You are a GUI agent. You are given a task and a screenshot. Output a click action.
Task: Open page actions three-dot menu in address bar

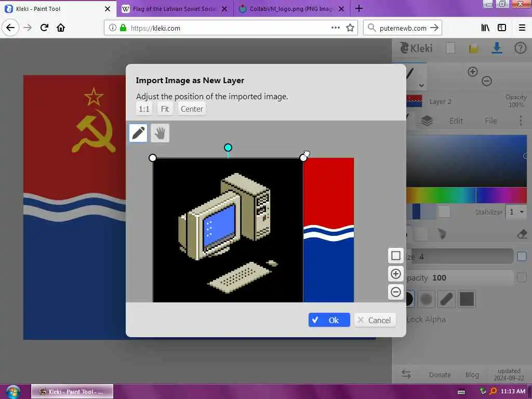pos(336,28)
